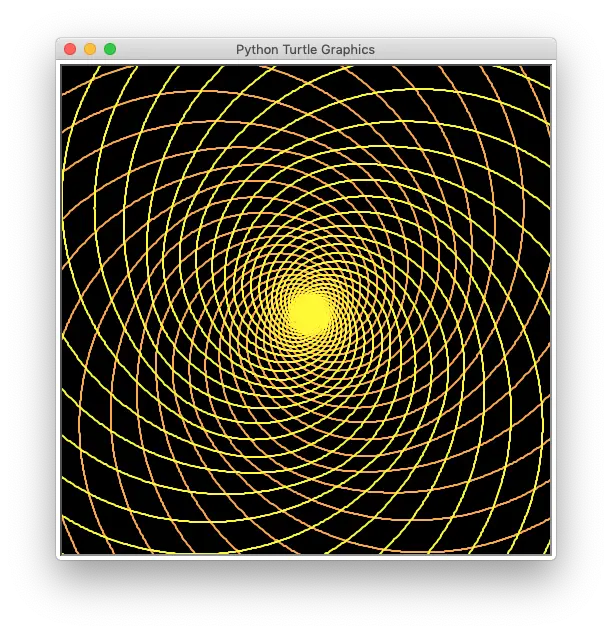Viewport: 612px width, 634px height.
Task: Click the Python Turtle Graphics title text
Action: pyautogui.click(x=305, y=49)
